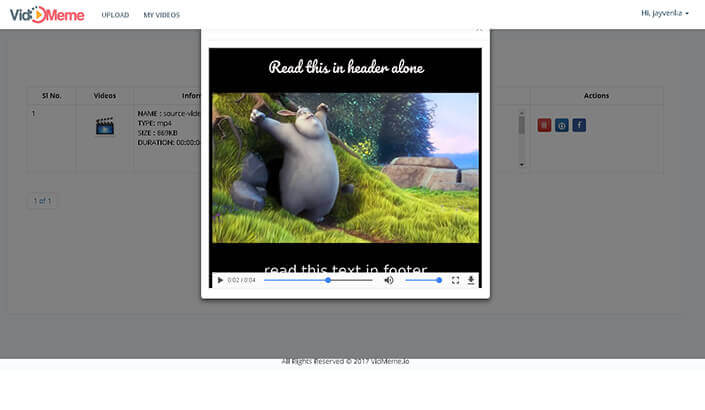Screen dimensions: 705x410
Task: Download the video using download icon
Action: pos(471,280)
